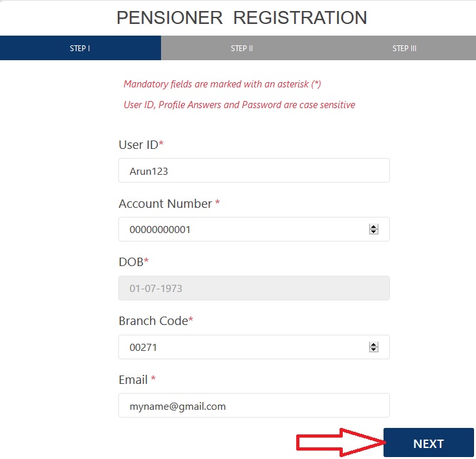Click the red arrow pointing to NEXT
476x459 pixels.
340,443
